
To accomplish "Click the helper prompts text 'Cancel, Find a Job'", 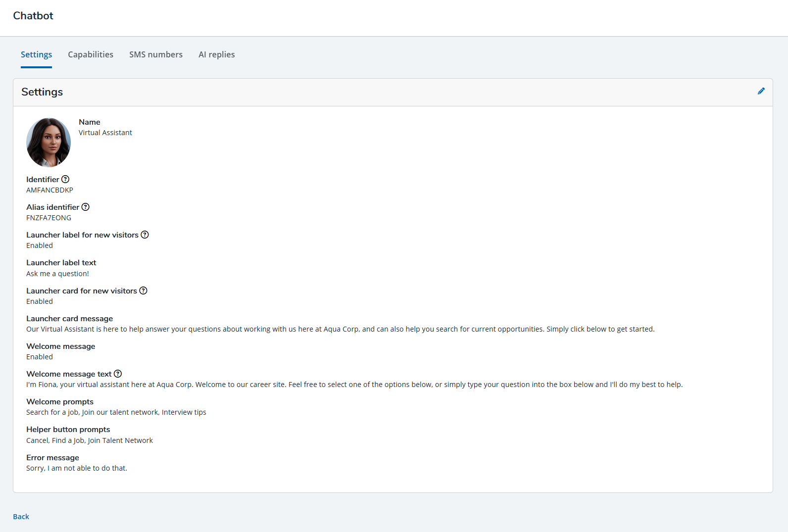I will point(90,440).
